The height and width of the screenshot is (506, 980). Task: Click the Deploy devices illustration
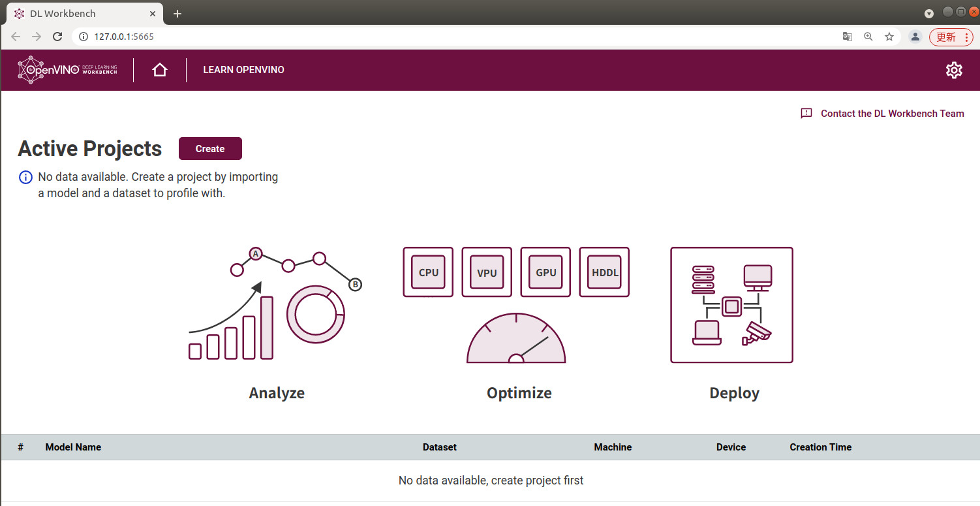point(731,305)
